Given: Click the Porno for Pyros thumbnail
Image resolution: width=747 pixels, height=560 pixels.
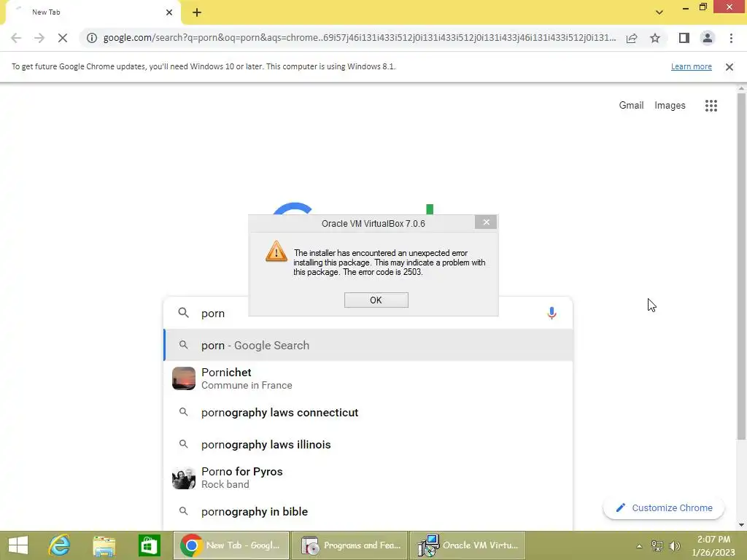Looking at the screenshot, I should pyautogui.click(x=183, y=478).
